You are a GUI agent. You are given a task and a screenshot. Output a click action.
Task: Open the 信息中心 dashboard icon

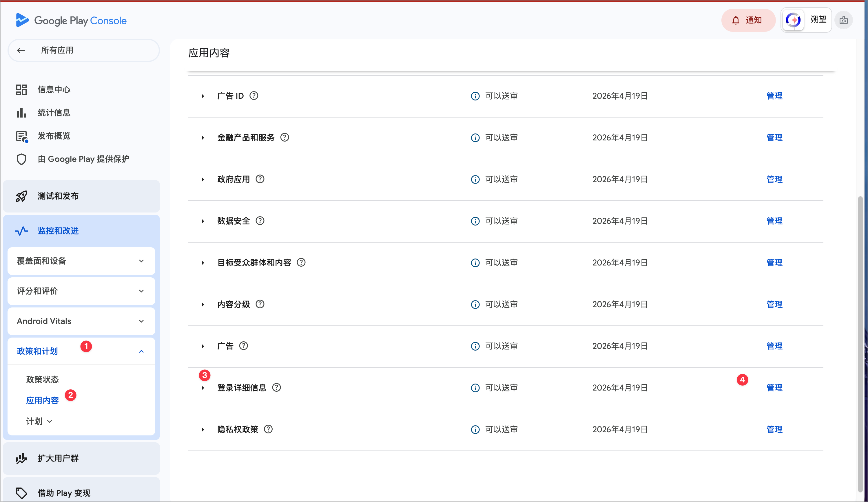pos(21,89)
